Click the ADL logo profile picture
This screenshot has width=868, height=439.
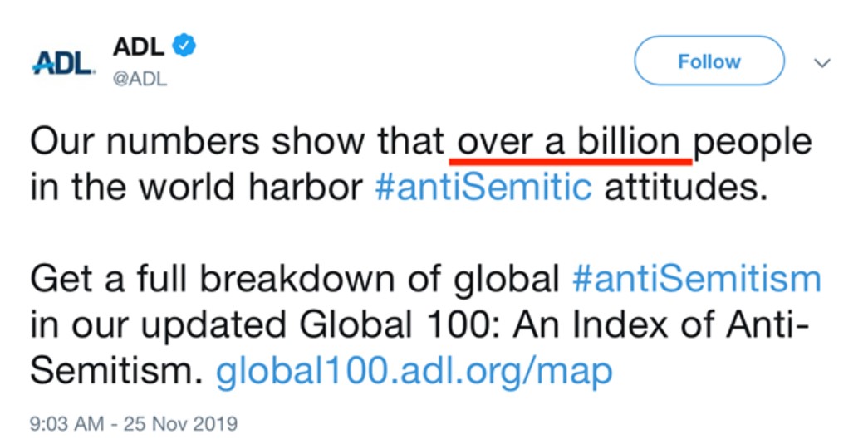(63, 63)
